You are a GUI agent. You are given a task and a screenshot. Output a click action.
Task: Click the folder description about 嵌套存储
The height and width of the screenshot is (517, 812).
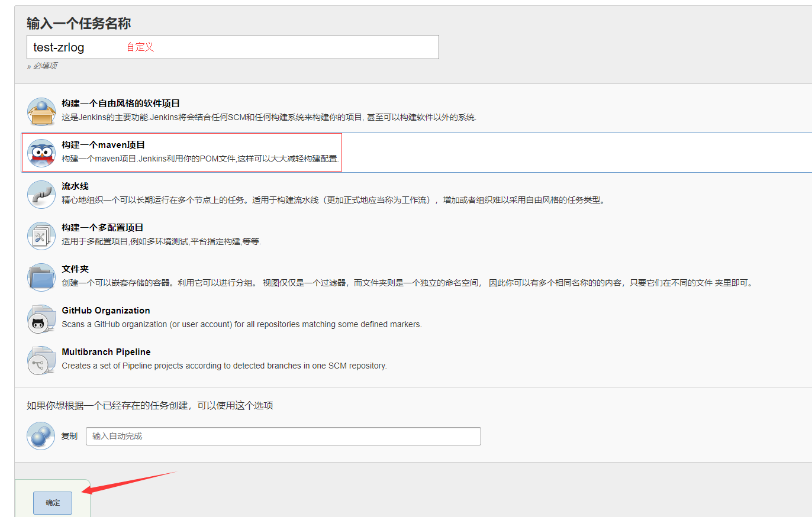(x=408, y=283)
